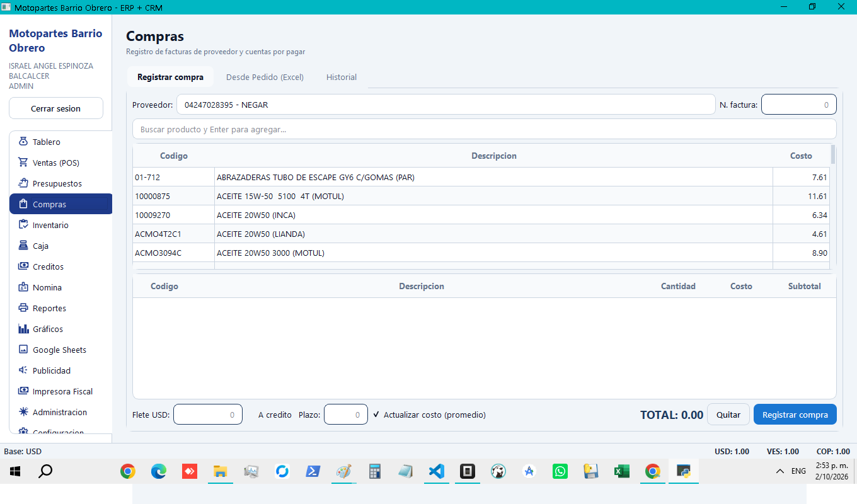Image resolution: width=857 pixels, height=504 pixels.
Task: Click the Reportes printer icon
Action: [x=23, y=308]
